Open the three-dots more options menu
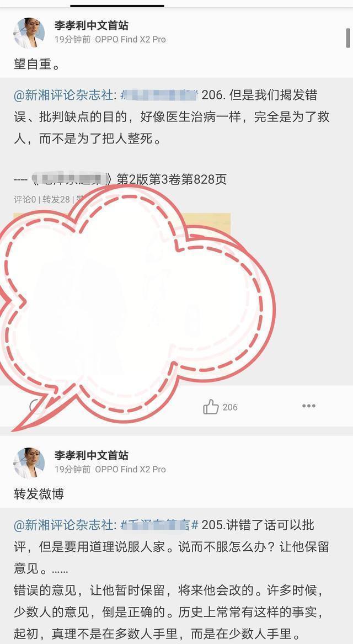353x644 pixels. tap(309, 406)
